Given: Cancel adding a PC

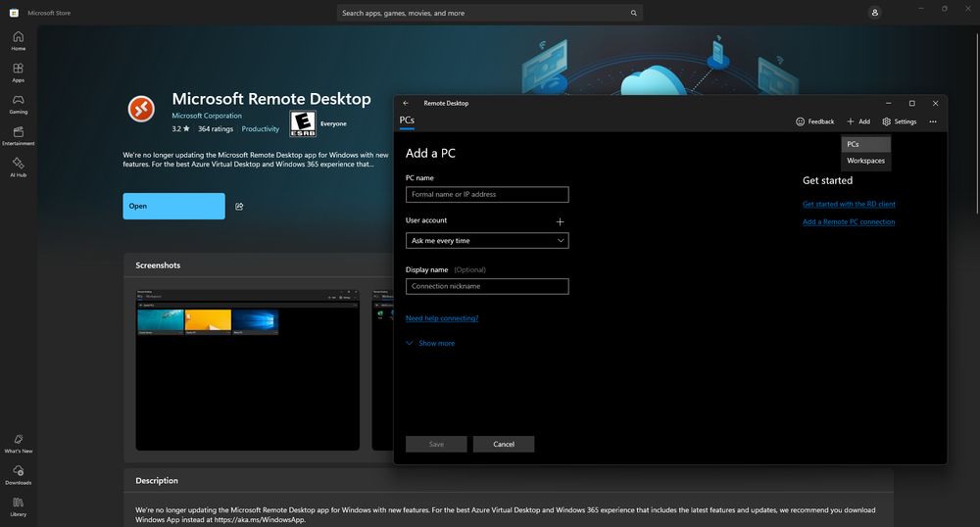Looking at the screenshot, I should point(504,444).
